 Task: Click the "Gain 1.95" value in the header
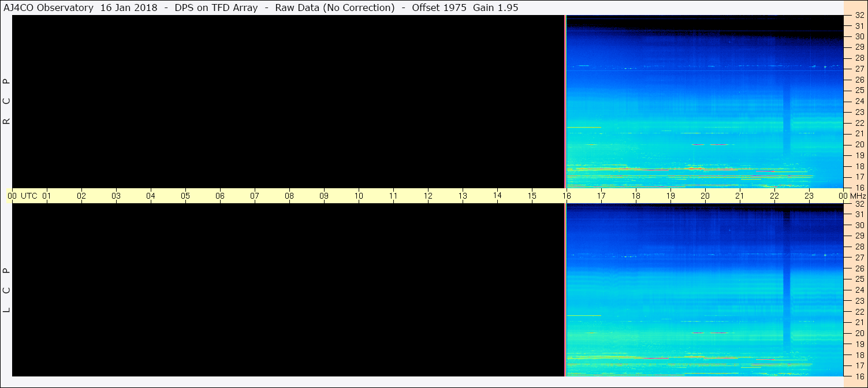(496, 8)
